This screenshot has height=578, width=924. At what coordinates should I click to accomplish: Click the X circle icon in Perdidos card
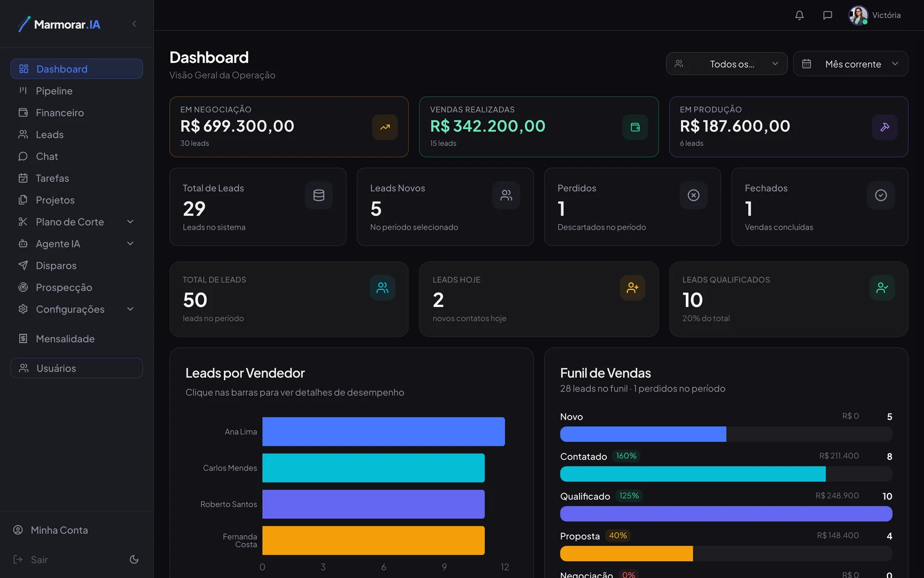click(x=694, y=195)
